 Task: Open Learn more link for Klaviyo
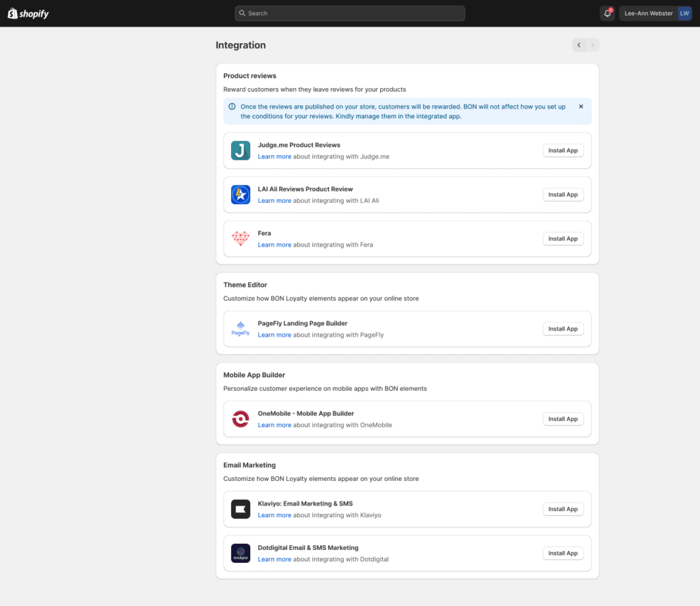tap(274, 515)
